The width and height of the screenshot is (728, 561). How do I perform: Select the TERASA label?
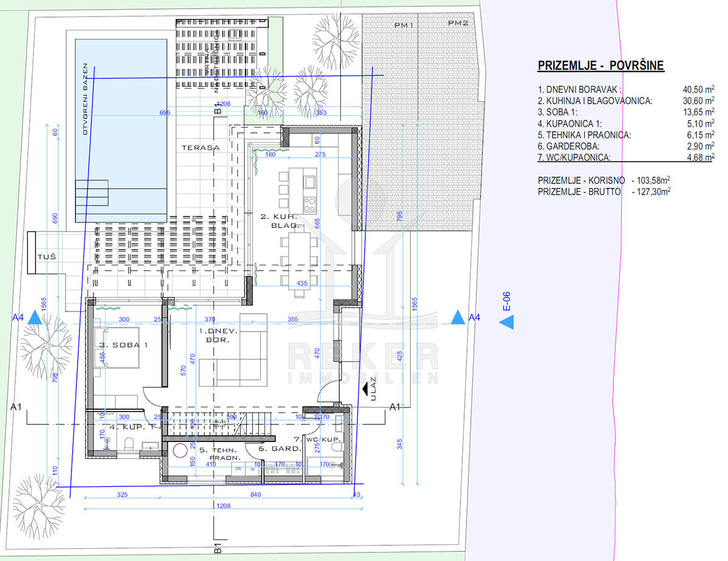[x=200, y=148]
